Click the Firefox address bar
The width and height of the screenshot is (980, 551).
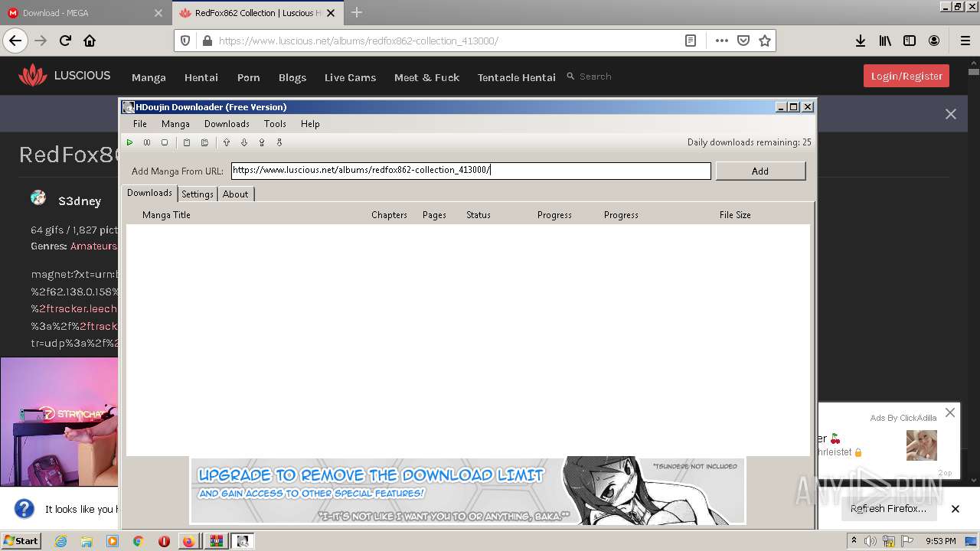[x=444, y=41]
